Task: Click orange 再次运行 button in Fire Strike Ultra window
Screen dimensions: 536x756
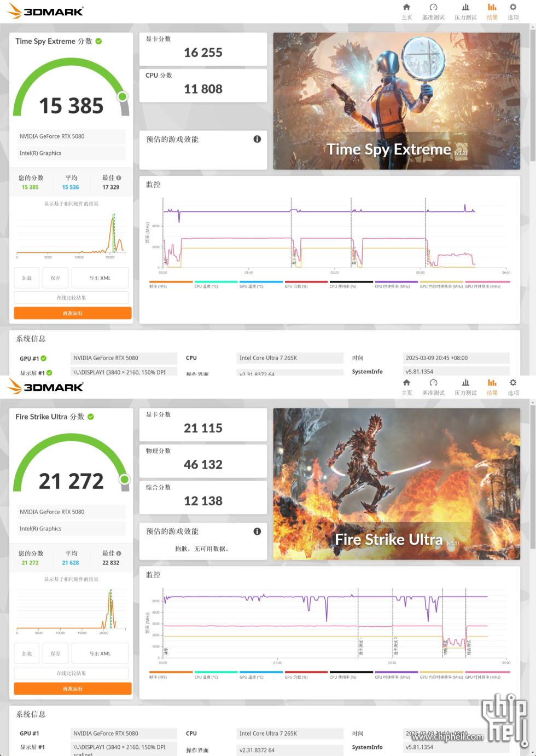Action: [x=73, y=689]
